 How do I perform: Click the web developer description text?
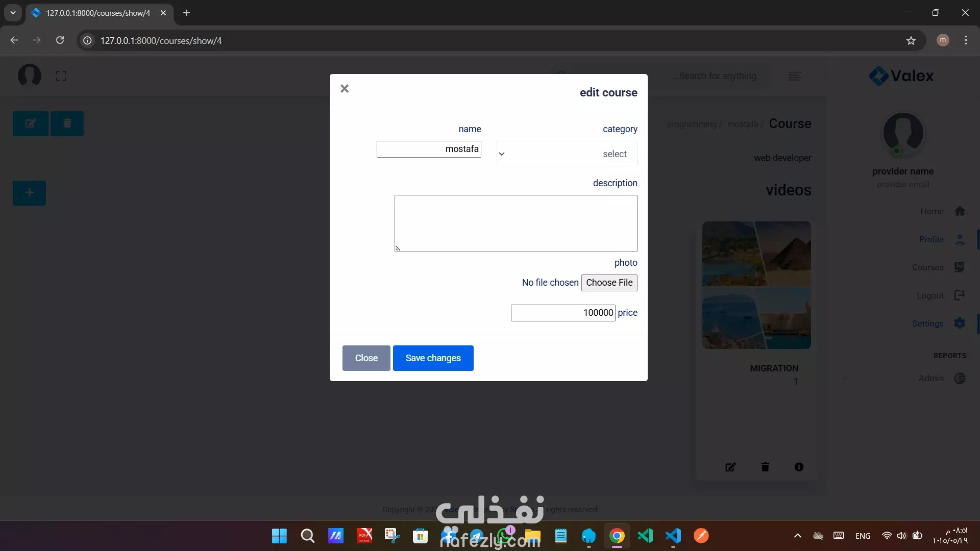782,158
